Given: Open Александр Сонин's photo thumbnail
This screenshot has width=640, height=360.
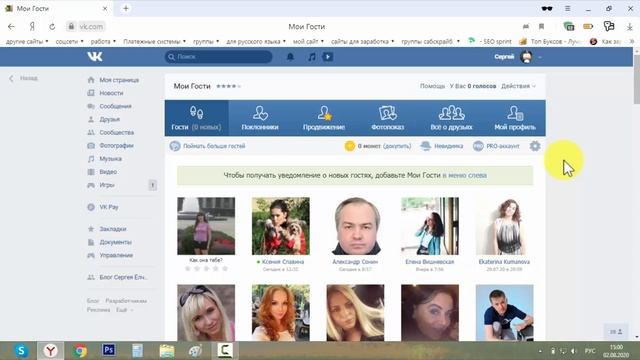Looking at the screenshot, I should 356,226.
